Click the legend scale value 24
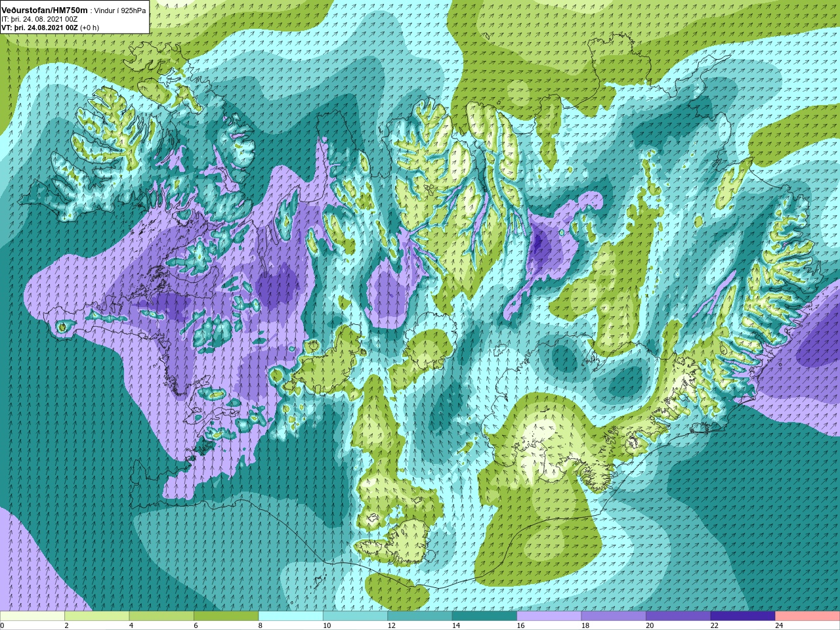The height and width of the screenshot is (630, 840). pos(780,625)
